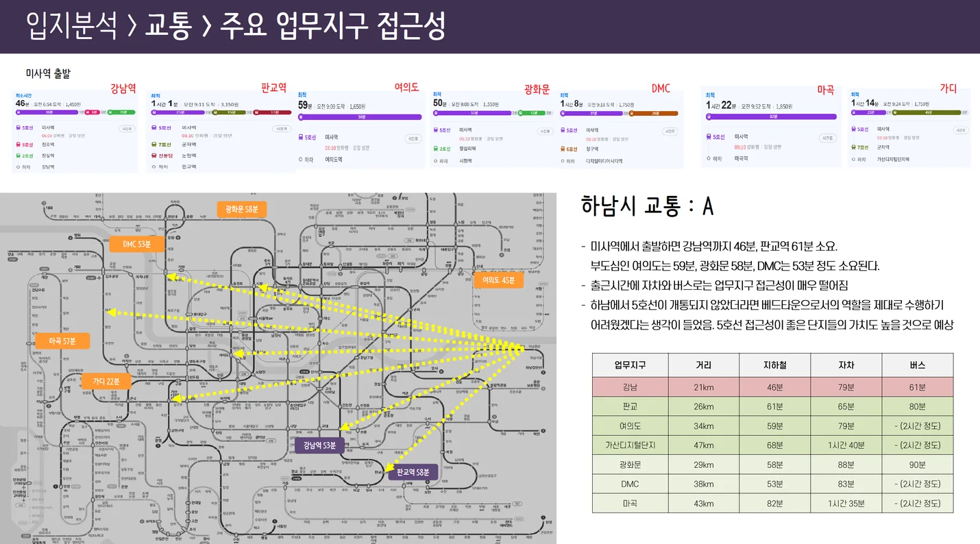Click 자차 table header cell
Image resolution: width=980 pixels, height=544 pixels.
pyautogui.click(x=846, y=365)
